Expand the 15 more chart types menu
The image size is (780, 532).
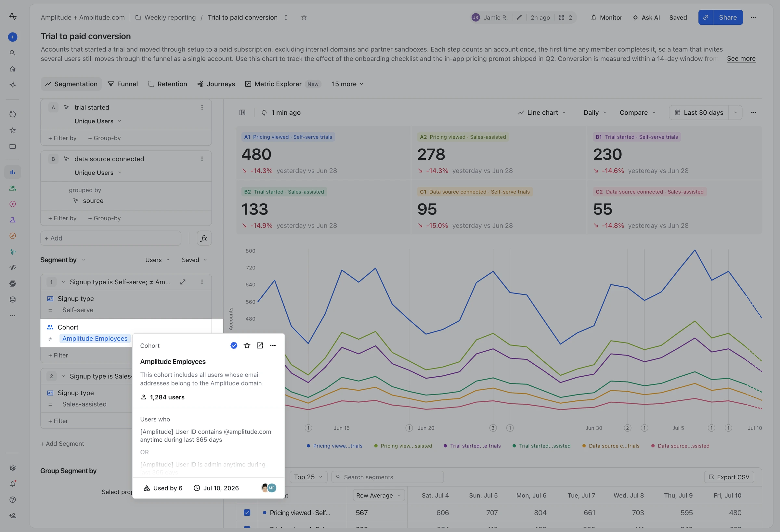tap(347, 84)
